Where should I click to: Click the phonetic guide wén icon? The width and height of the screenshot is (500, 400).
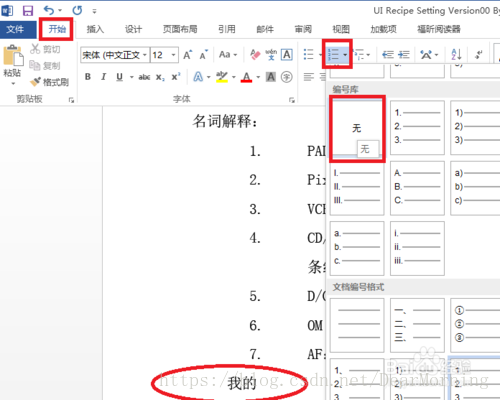click(271, 55)
